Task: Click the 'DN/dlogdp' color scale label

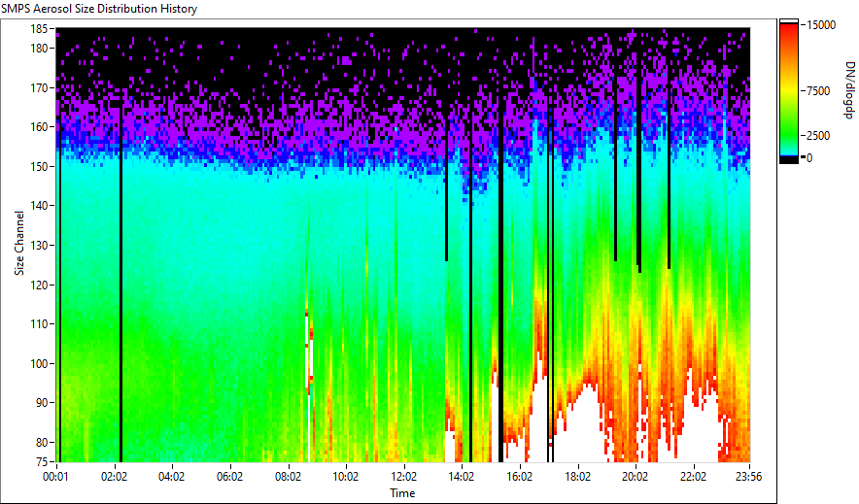Action: pyautogui.click(x=848, y=90)
